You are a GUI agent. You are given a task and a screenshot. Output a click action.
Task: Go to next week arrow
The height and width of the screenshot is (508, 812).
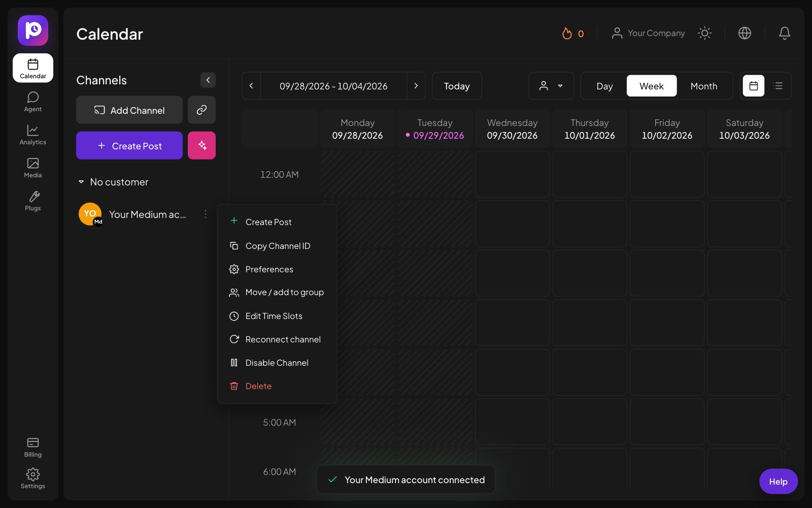point(416,86)
